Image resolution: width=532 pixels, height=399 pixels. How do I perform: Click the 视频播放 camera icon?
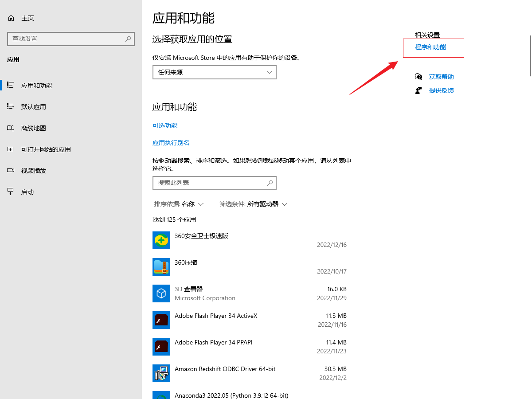point(11,170)
